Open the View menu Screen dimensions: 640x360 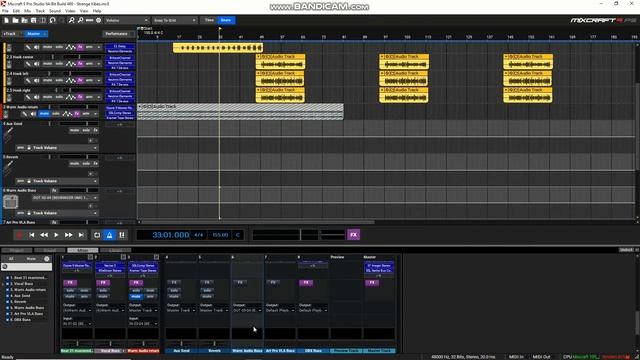pyautogui.click(x=84, y=11)
